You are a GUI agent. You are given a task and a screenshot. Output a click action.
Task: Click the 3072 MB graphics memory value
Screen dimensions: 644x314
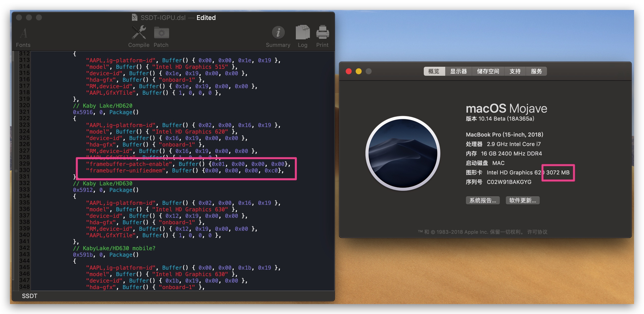click(x=558, y=173)
